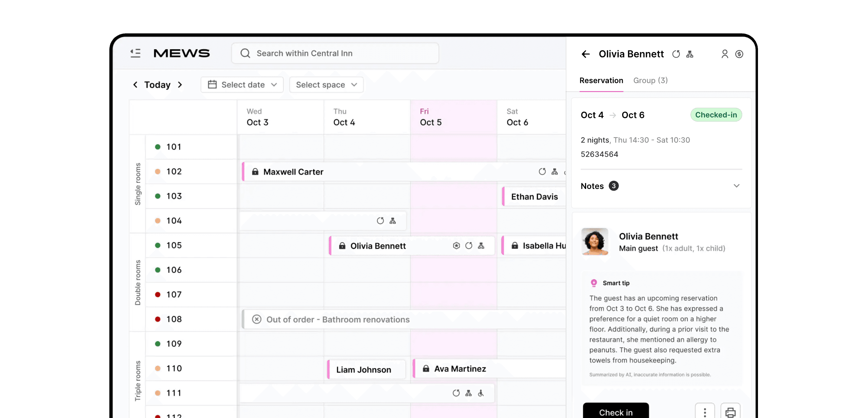Open the billing dollar icon
The height and width of the screenshot is (418, 868).
point(739,54)
